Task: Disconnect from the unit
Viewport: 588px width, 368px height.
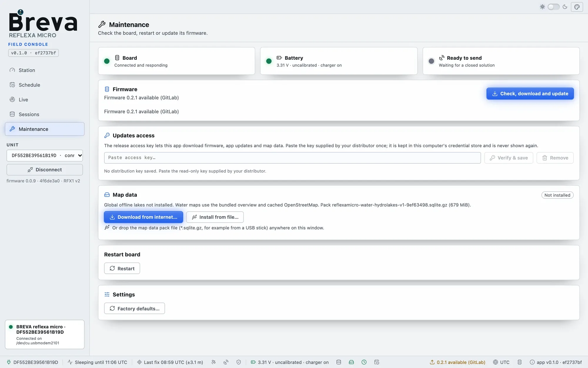Action: pyautogui.click(x=45, y=170)
